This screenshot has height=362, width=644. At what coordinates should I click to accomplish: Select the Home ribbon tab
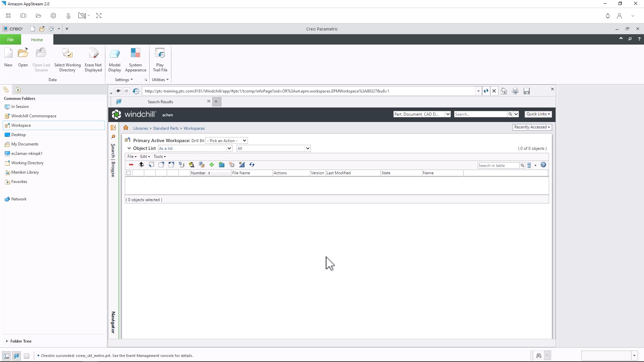(x=37, y=40)
